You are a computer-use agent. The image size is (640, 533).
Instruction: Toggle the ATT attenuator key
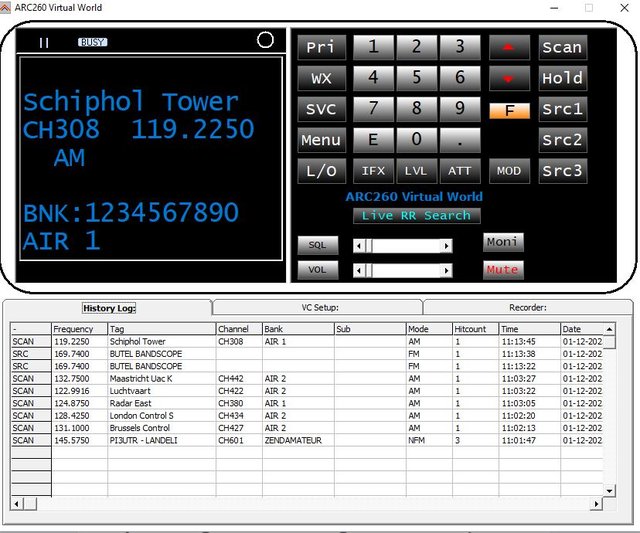pyautogui.click(x=460, y=171)
